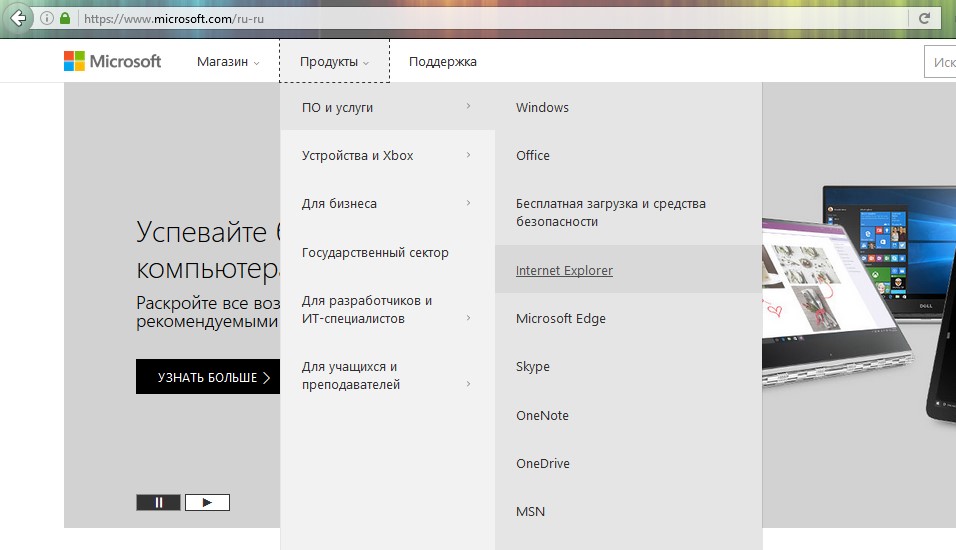Expand Для разработчиков и ИТ-специалистов submenu
This screenshot has height=550, width=956.
click(x=387, y=309)
